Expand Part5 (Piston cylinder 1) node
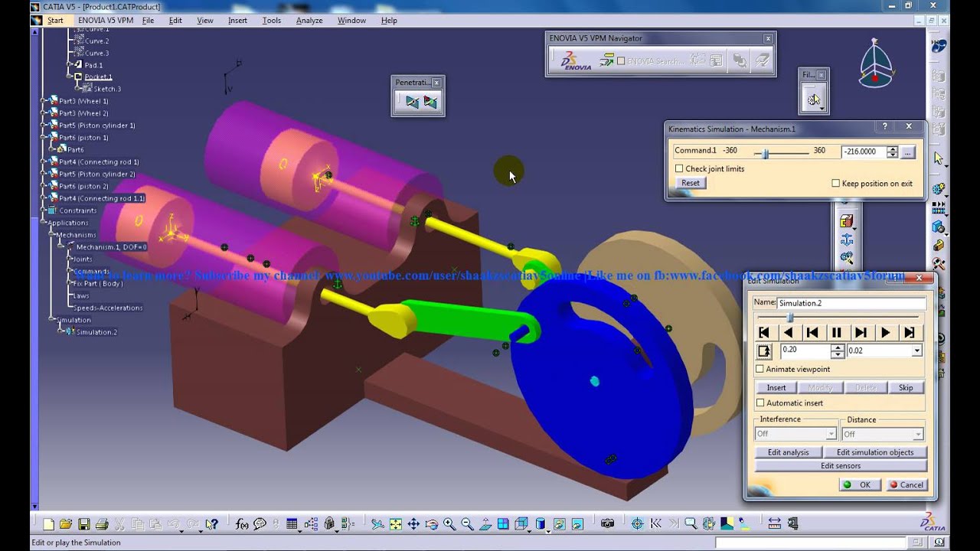Viewport: 980px width, 551px height. (43, 126)
